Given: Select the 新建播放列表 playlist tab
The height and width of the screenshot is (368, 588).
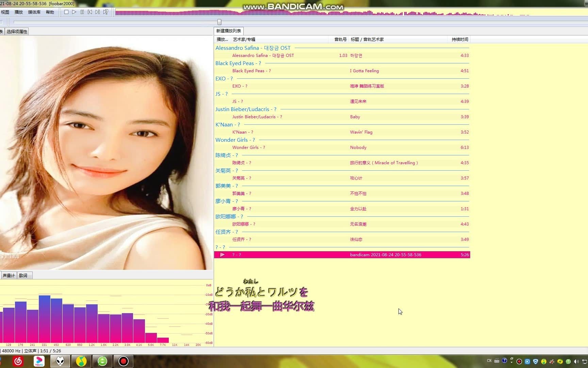Looking at the screenshot, I should pyautogui.click(x=229, y=31).
